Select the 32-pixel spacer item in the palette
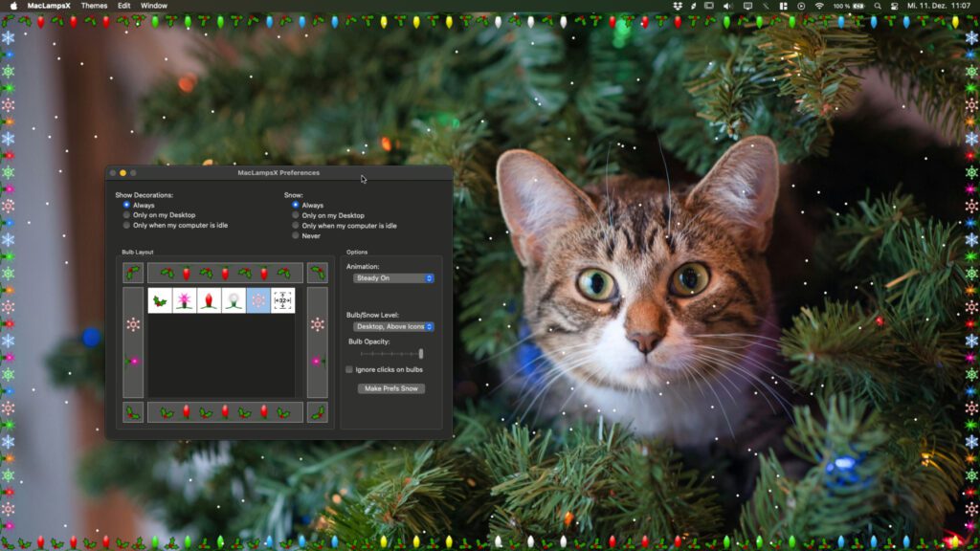 tap(282, 299)
